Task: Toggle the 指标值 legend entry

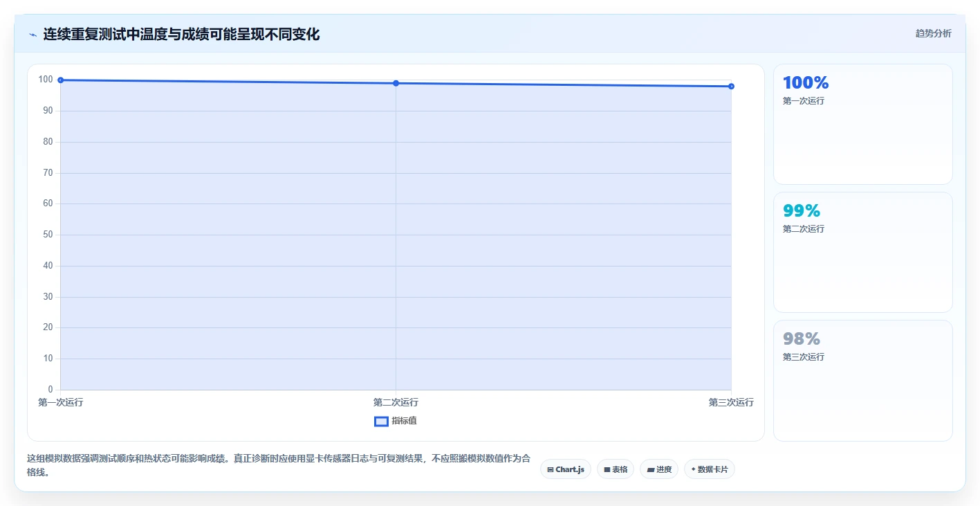Action: pos(396,421)
